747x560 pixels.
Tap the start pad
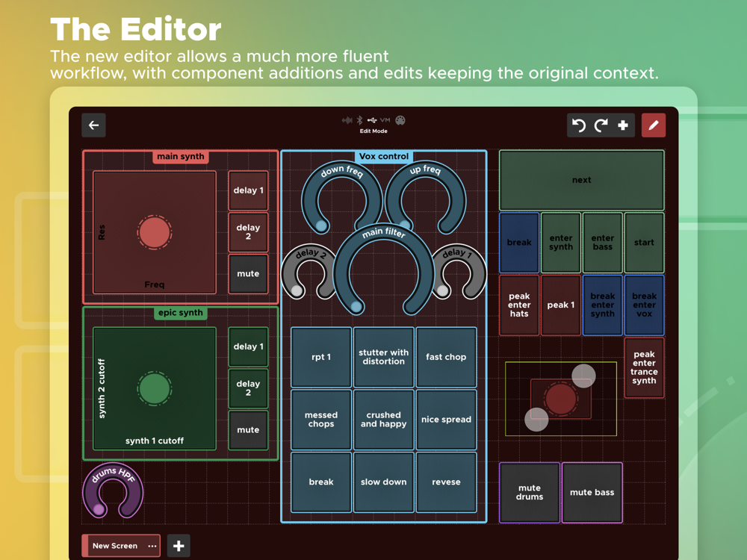tap(644, 243)
